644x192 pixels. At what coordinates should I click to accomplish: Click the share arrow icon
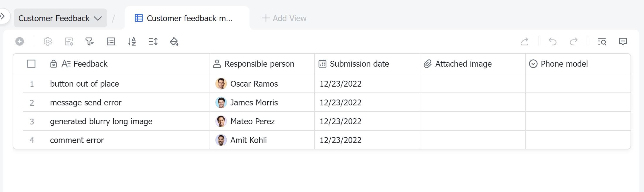[525, 41]
